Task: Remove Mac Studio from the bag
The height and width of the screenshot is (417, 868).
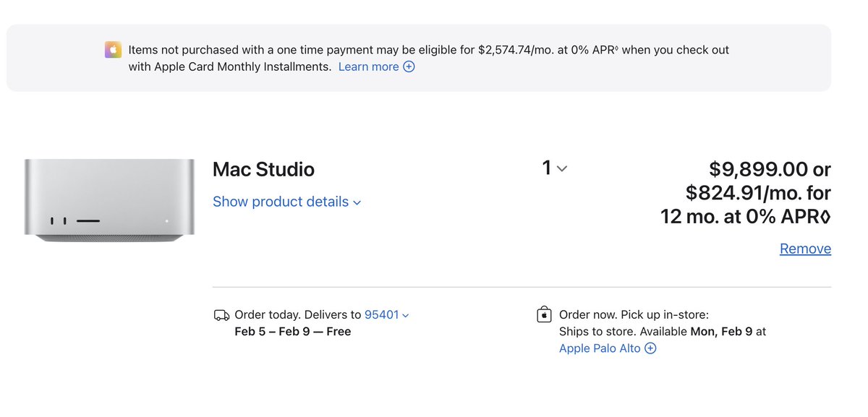Action: pos(805,249)
